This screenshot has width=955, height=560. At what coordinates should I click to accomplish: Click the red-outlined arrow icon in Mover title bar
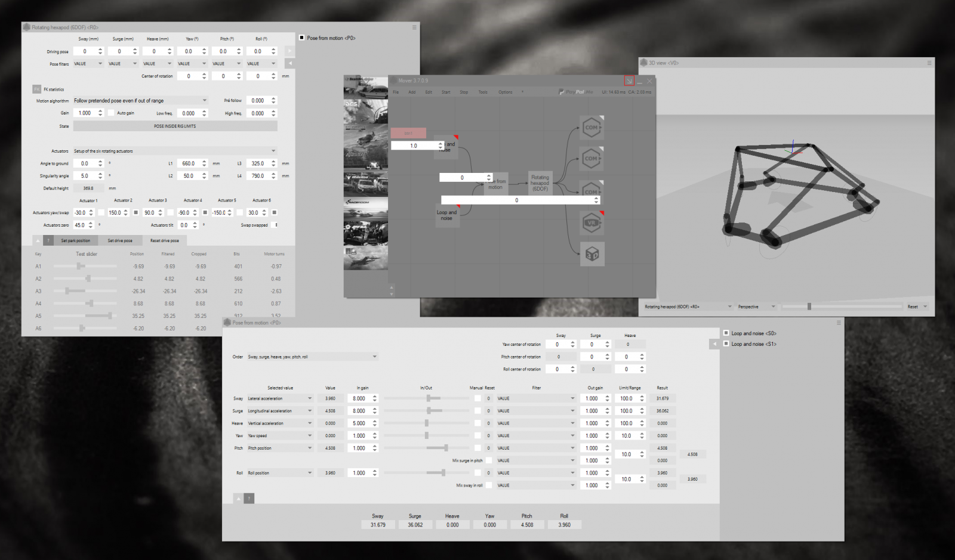pos(629,81)
